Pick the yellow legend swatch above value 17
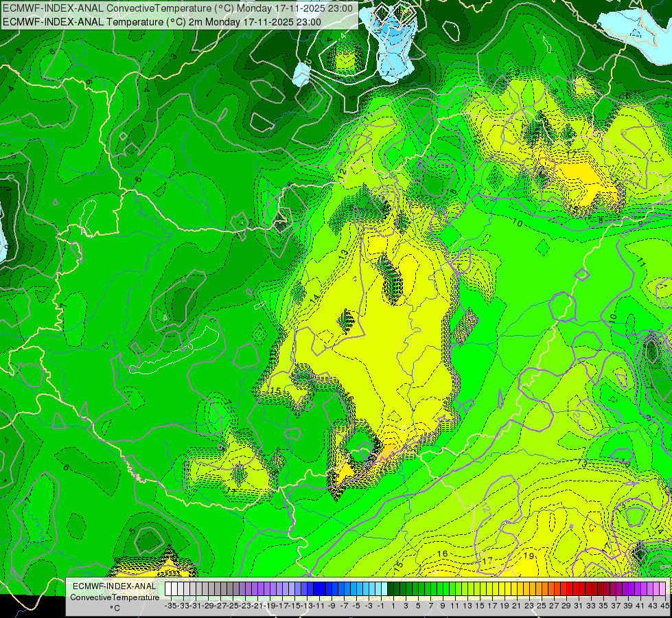Image resolution: width=672 pixels, height=618 pixels. (489, 589)
